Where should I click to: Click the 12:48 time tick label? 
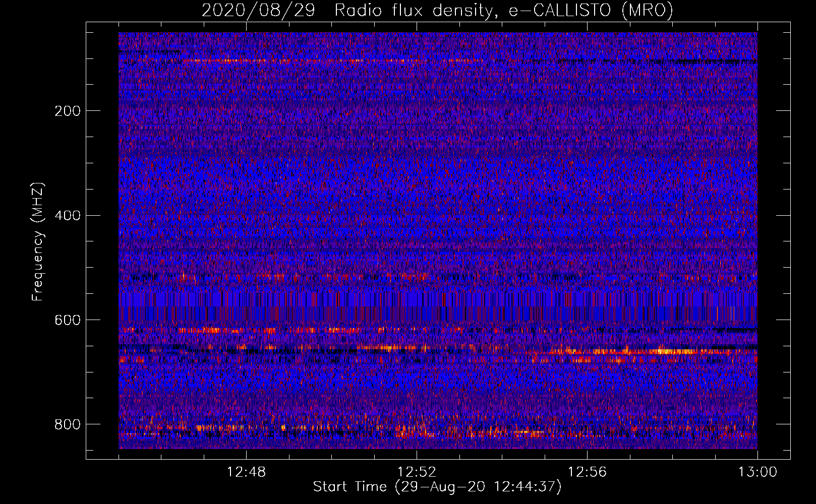point(246,472)
